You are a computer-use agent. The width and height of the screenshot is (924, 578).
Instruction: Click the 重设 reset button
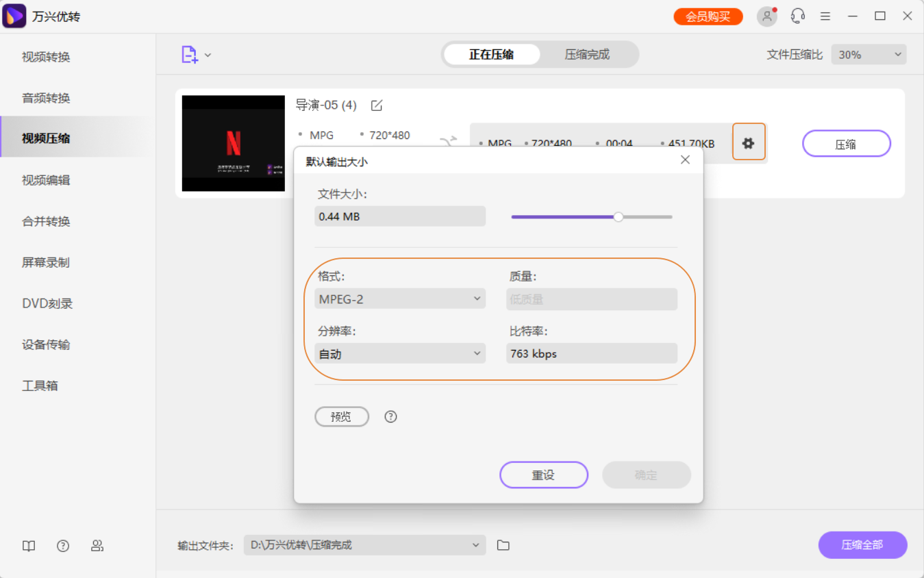544,475
